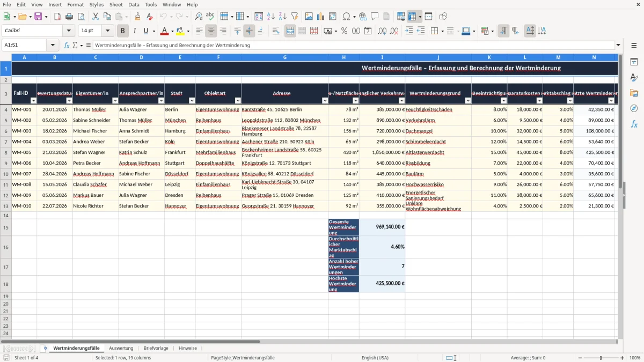Click Sort Descending icon

click(283, 17)
